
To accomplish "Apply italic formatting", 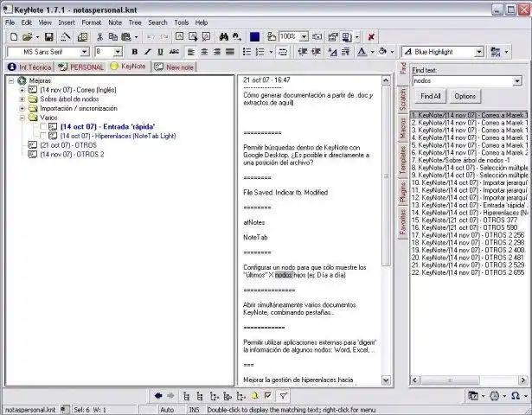I will (148, 52).
